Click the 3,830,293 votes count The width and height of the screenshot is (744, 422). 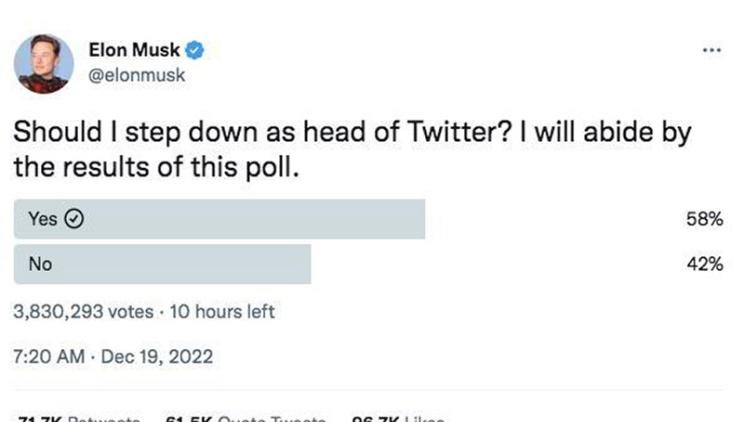tap(84, 312)
